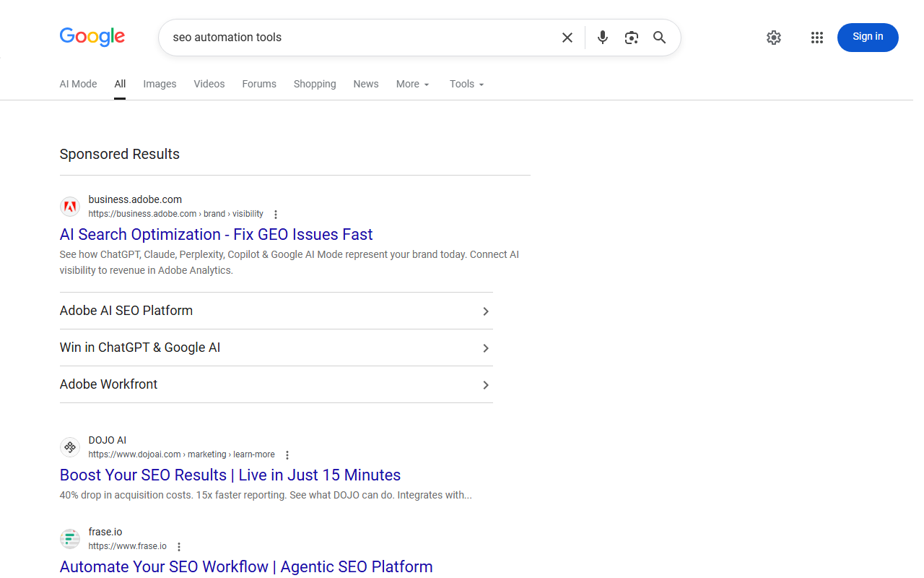Clear the search box with the X icon
Viewport: 924px width, 578px height.
point(567,38)
